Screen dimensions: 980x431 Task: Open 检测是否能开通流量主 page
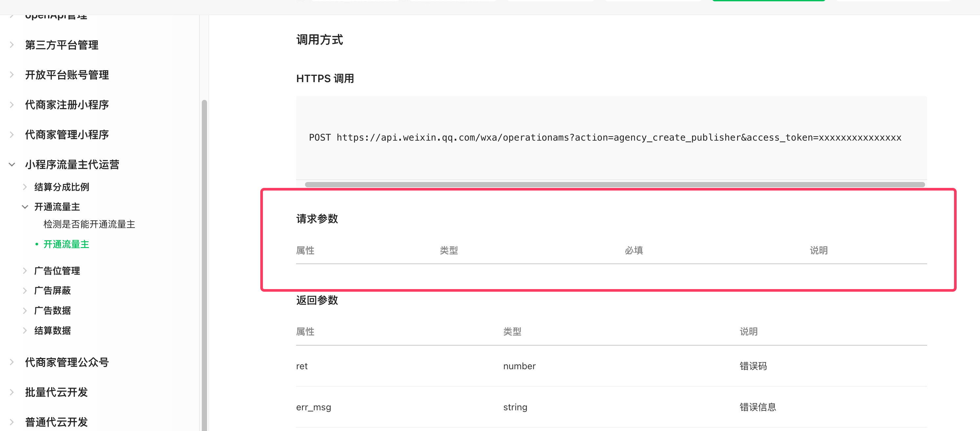tap(89, 224)
